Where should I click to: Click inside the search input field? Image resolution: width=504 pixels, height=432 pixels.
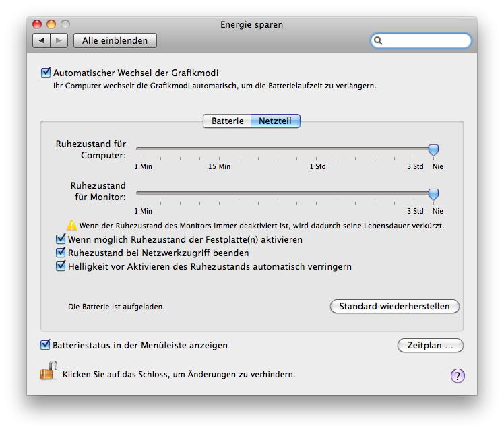(421, 40)
